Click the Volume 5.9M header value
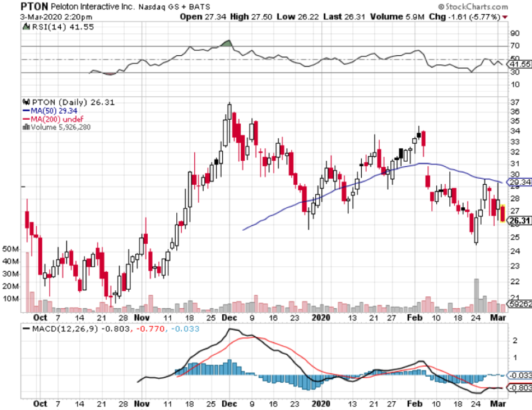 point(397,16)
